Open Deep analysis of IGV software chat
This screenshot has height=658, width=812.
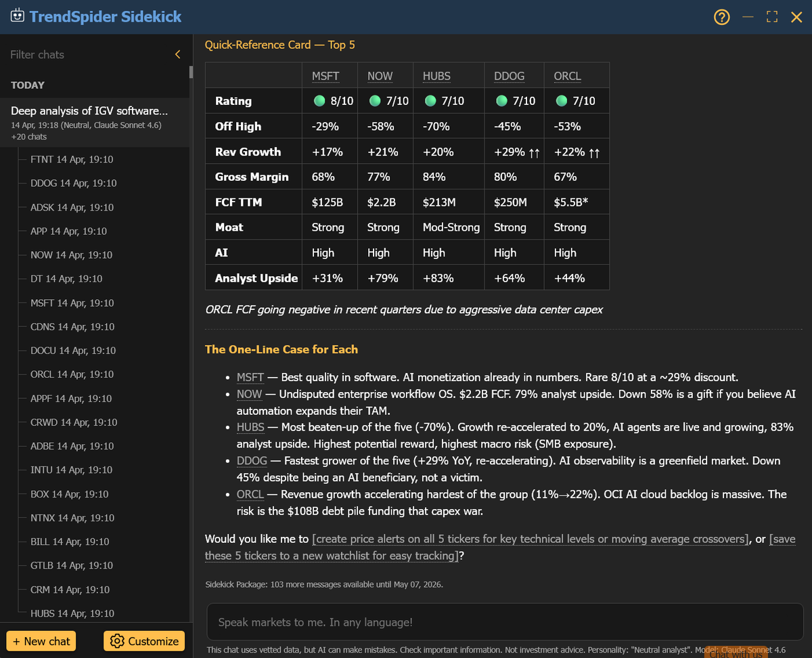tap(95, 123)
